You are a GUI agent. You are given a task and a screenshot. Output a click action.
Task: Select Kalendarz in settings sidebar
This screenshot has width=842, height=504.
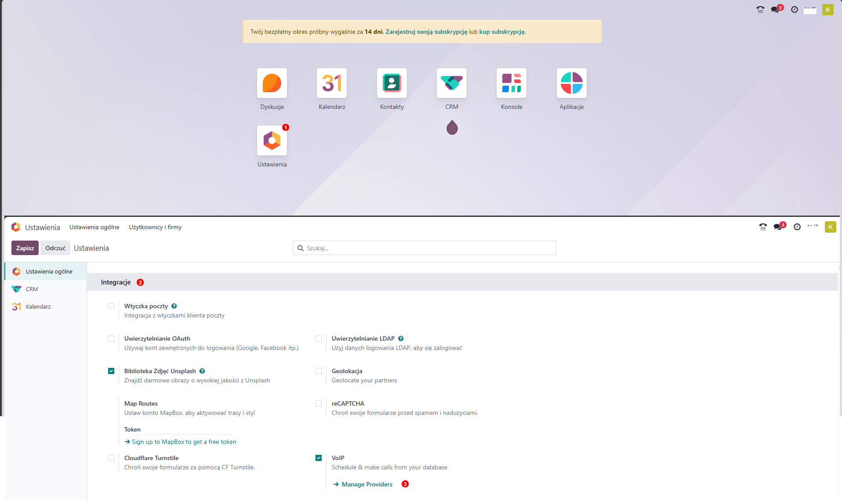click(38, 306)
